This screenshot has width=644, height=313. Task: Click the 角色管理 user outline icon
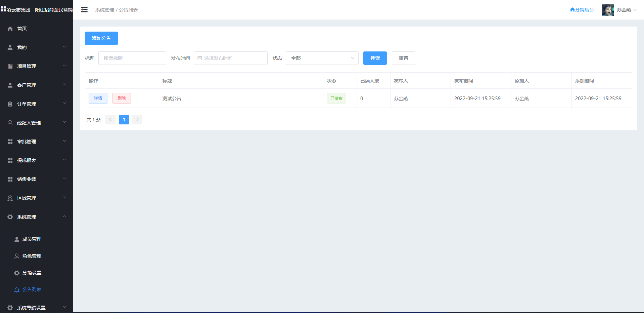pyautogui.click(x=17, y=256)
